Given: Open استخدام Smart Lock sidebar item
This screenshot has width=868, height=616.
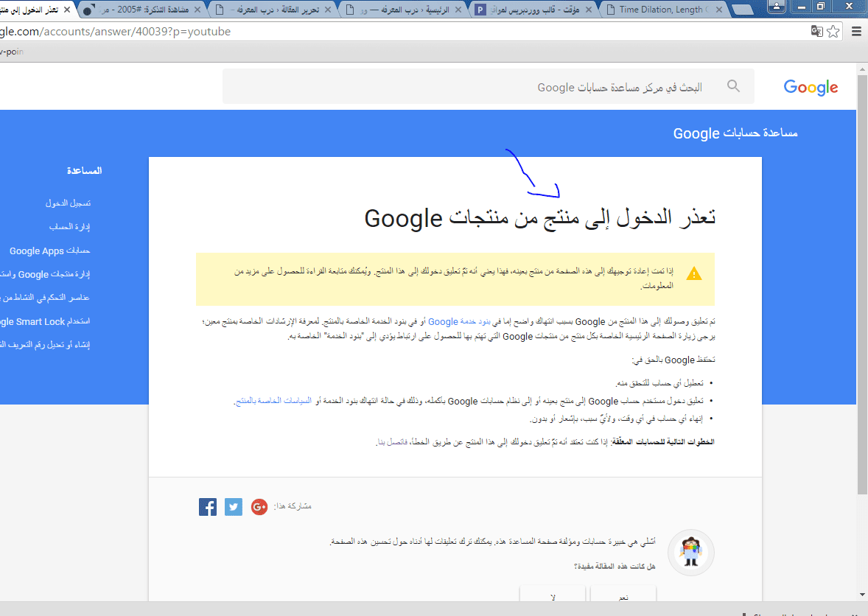Looking at the screenshot, I should click(45, 321).
